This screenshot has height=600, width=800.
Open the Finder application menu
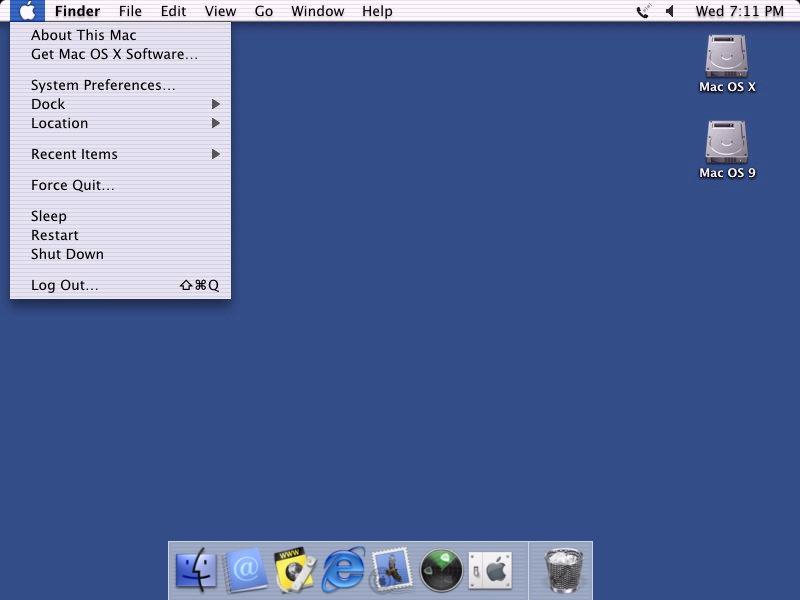coord(78,11)
